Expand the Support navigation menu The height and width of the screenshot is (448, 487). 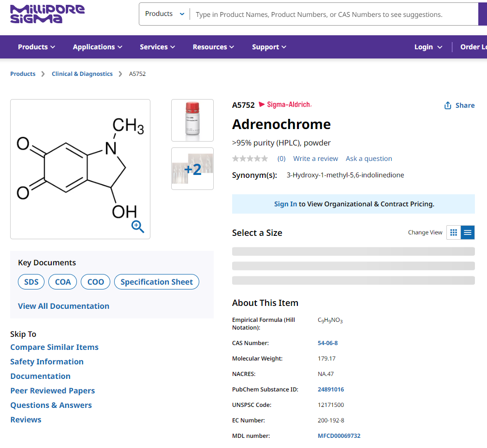click(269, 47)
